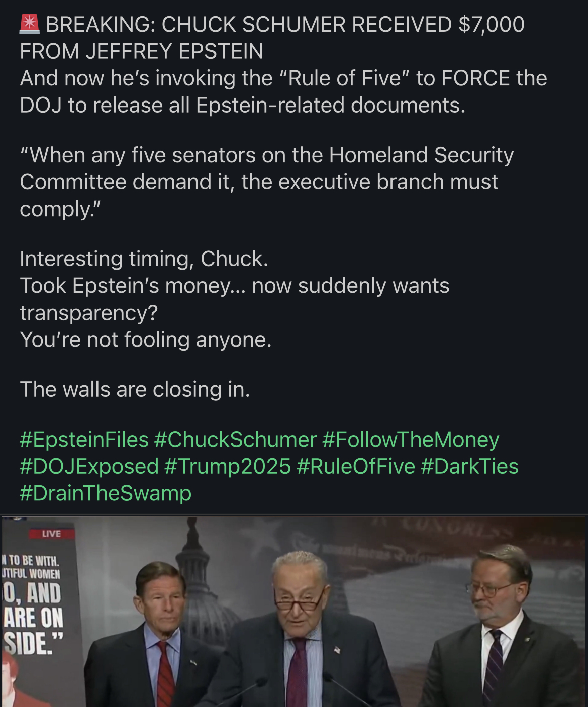Click "You're not fooling anyone." text
The width and height of the screenshot is (588, 707).
pos(146,340)
